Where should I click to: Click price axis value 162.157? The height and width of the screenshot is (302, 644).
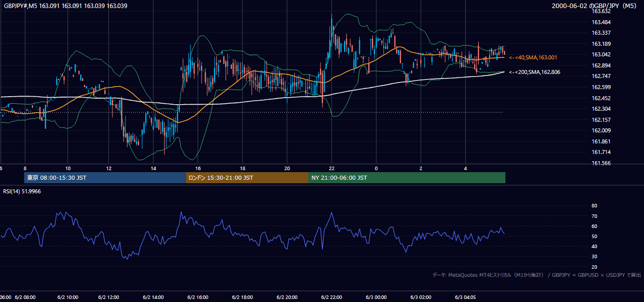coord(601,120)
